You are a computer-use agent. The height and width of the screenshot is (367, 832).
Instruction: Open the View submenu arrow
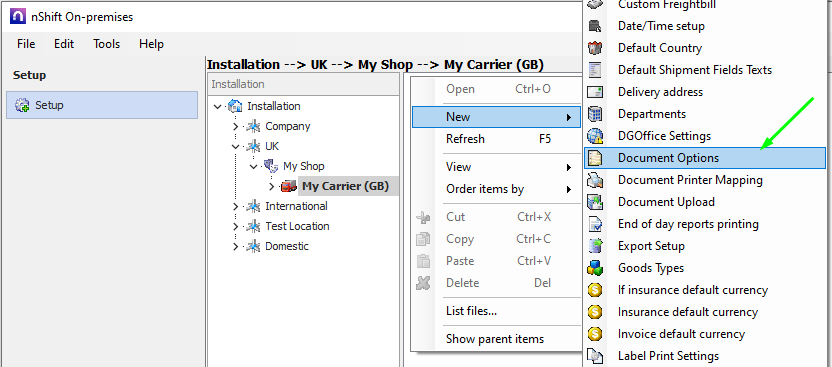click(x=569, y=168)
